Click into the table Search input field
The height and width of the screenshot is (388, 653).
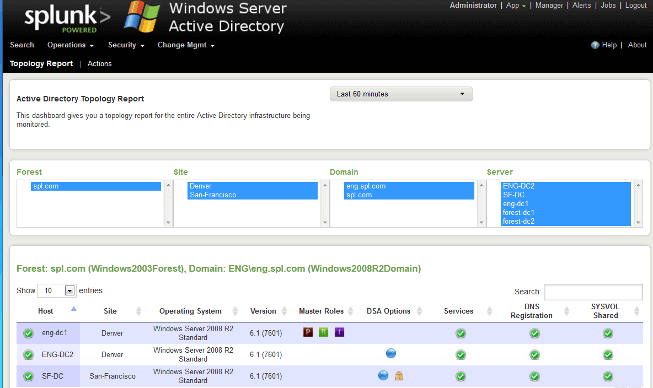point(593,292)
